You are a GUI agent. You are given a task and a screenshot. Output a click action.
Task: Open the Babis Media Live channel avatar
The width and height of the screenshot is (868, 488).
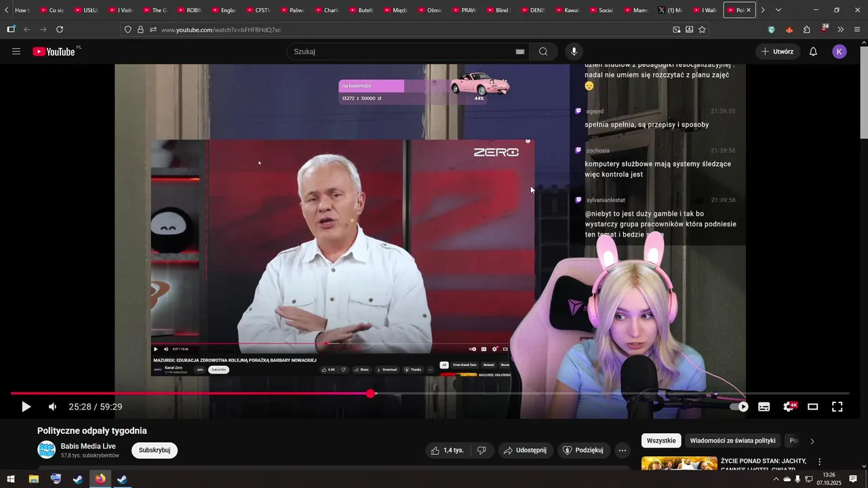tap(46, 450)
